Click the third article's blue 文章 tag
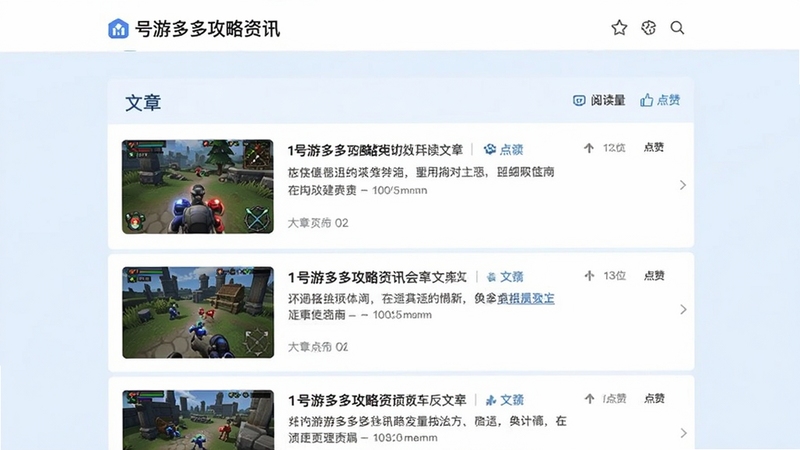The height and width of the screenshot is (450, 800). [512, 400]
